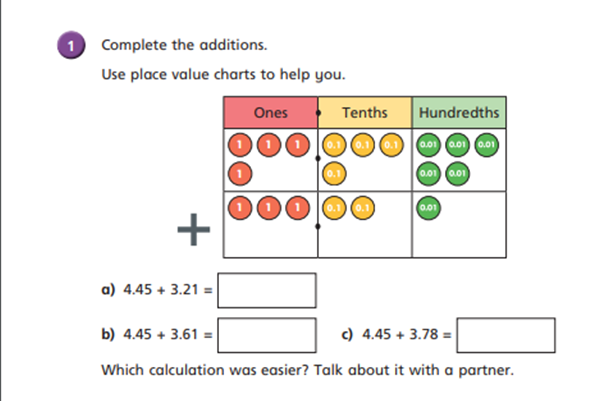Click the 'Which calculation was easier?' text
The image size is (590, 401).
coord(205,370)
